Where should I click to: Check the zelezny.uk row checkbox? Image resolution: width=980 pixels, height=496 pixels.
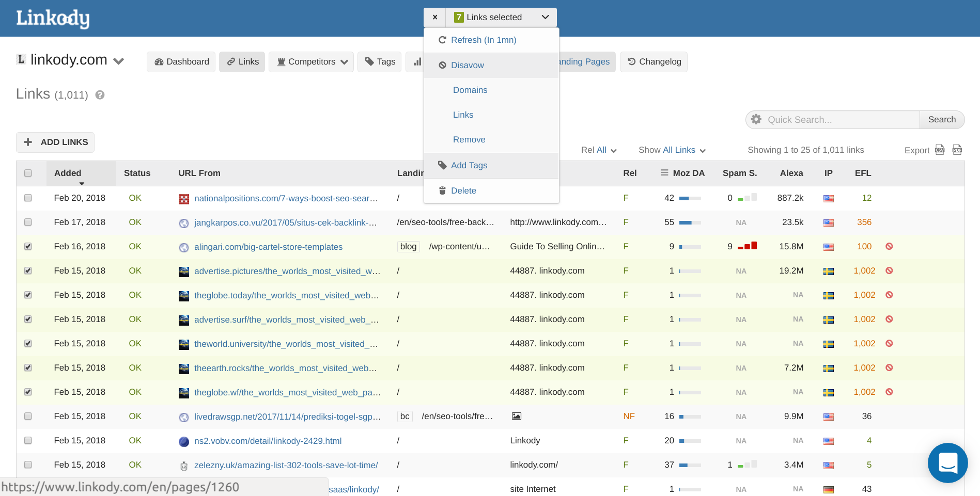pos(28,465)
